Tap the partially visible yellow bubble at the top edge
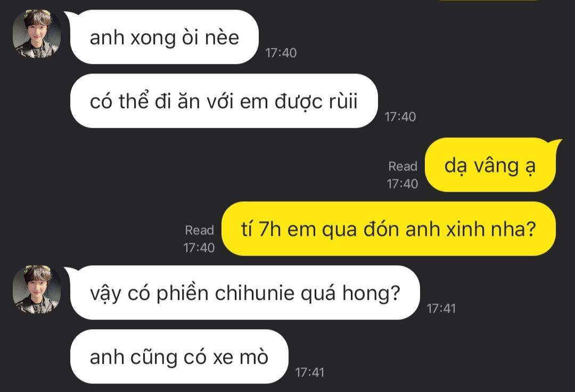Viewport: 575px width, 392px height. (488, 1)
